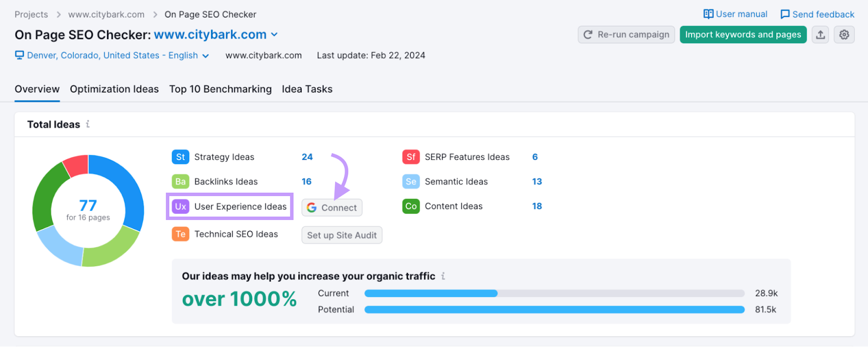Viewport: 868px width, 347px height.
Task: Click the Current traffic progress bar
Action: point(554,293)
